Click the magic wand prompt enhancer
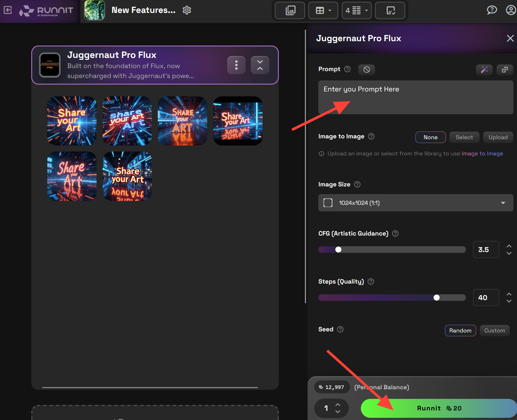 tap(484, 69)
